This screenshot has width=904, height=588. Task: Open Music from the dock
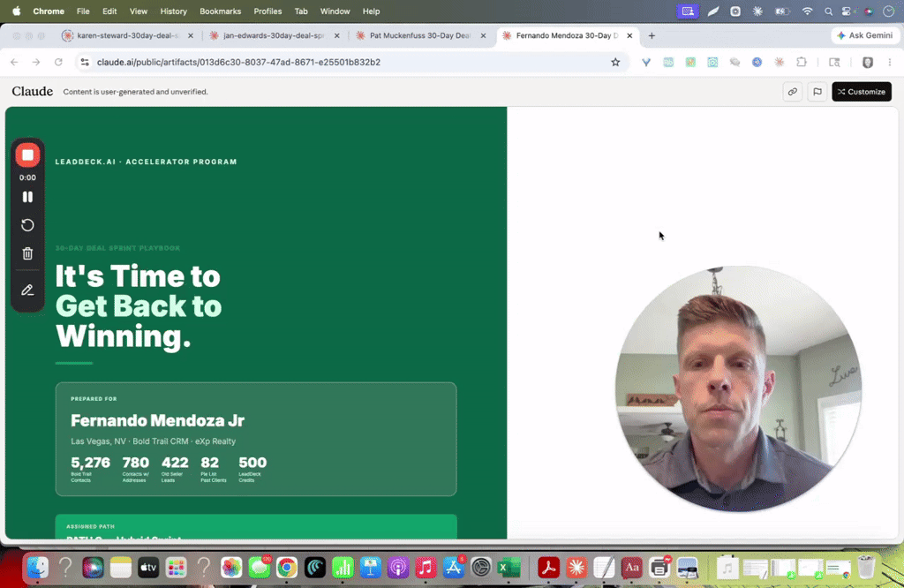pos(426,568)
